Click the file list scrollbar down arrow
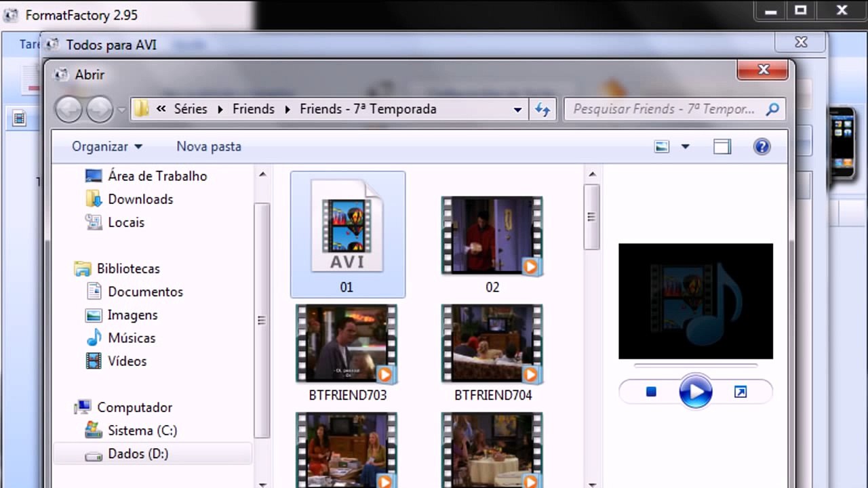 coord(592,483)
